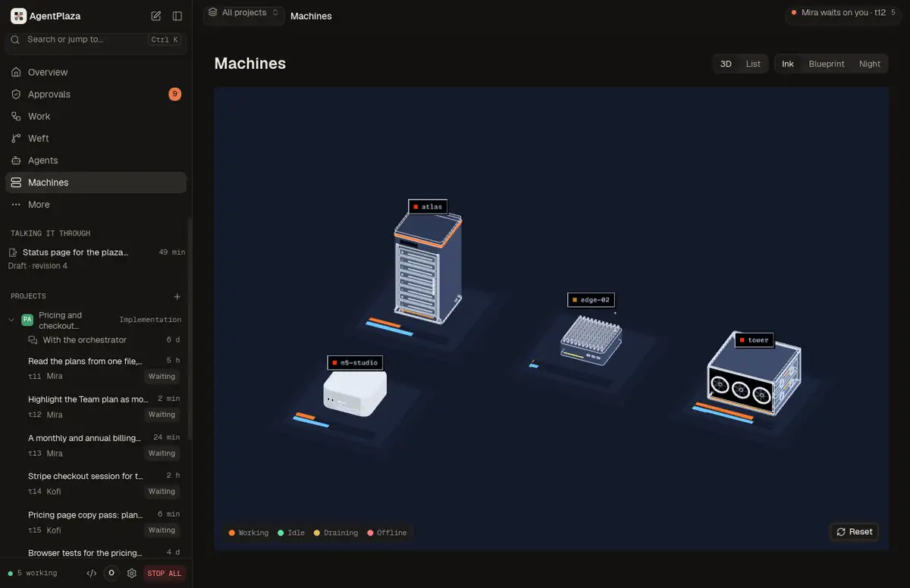Expand the More menu item
Screen dimensions: 910x588
96,204
